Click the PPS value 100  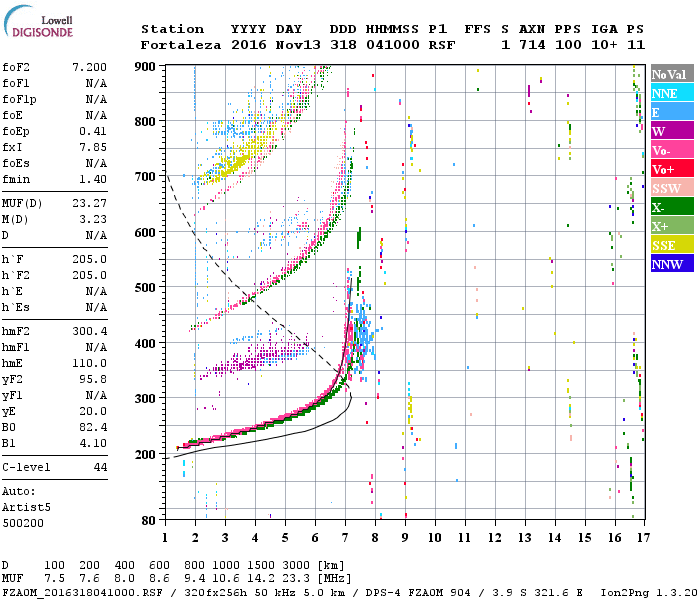point(568,45)
